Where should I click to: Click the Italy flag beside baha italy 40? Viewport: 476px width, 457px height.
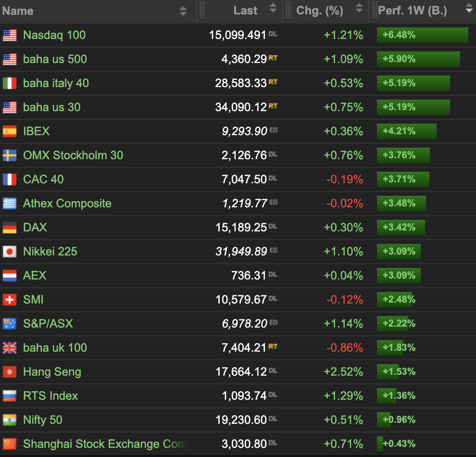click(x=10, y=83)
